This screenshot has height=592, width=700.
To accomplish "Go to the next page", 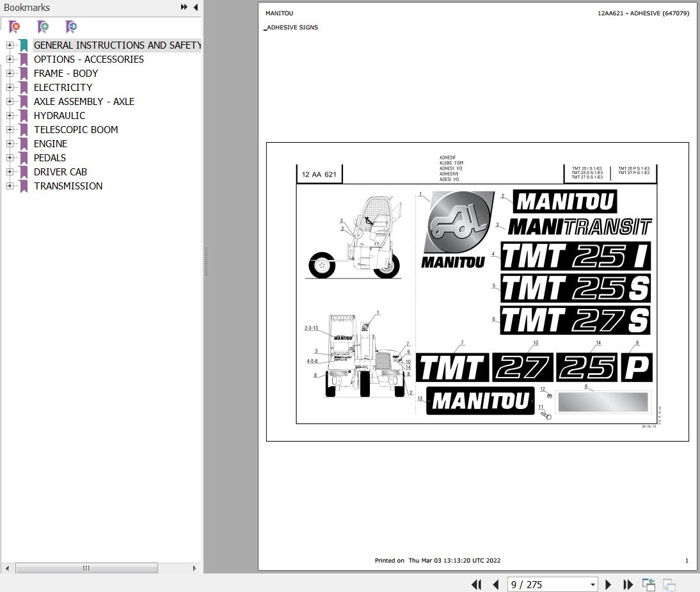I will pos(608,584).
